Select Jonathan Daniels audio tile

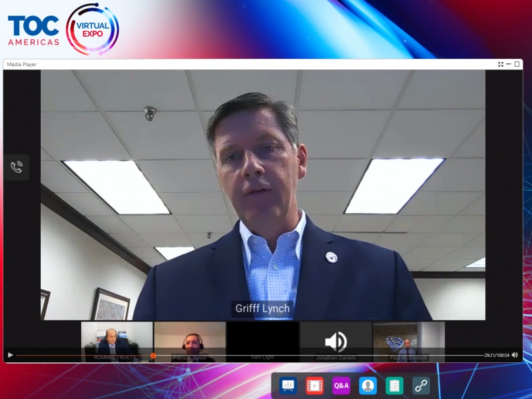(336, 342)
